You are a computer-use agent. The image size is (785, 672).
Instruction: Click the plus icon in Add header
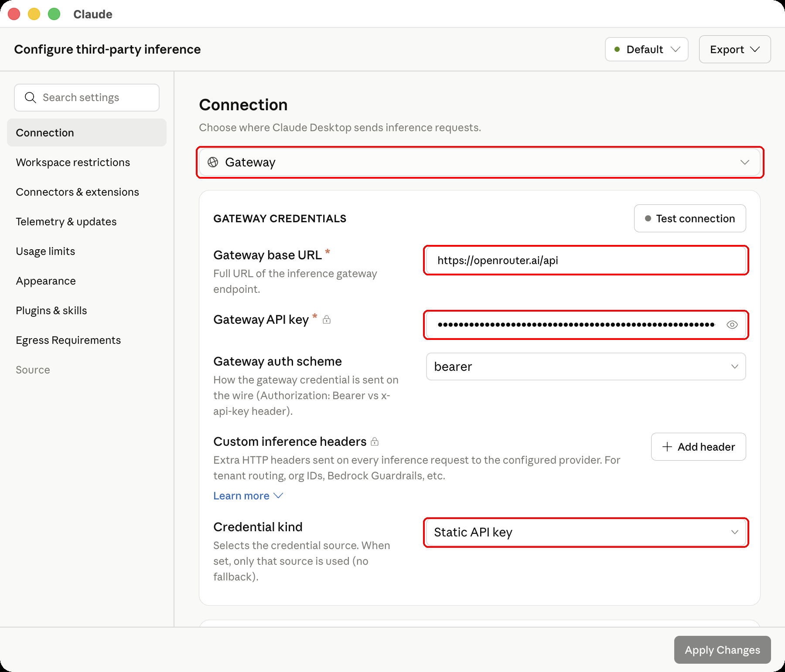pos(667,447)
